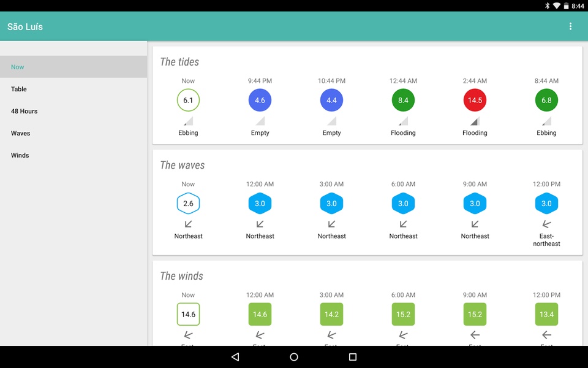
Task: Tap The waves card heading
Action: point(183,165)
